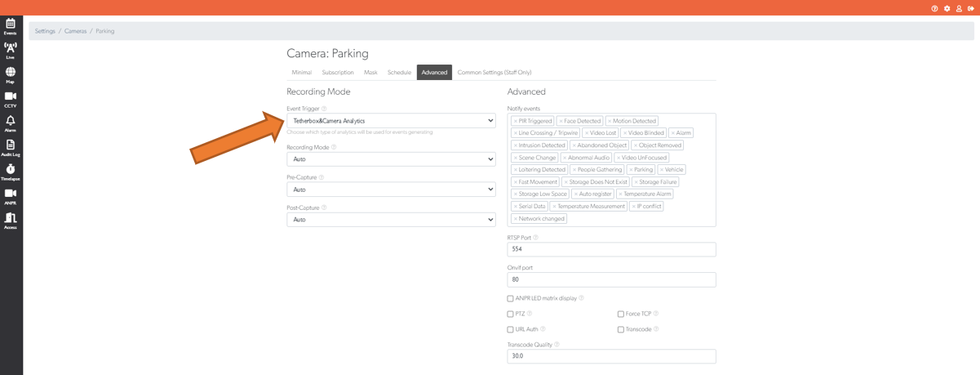Open settings gear in top bar
Screen dimensions: 980x375
point(947,8)
